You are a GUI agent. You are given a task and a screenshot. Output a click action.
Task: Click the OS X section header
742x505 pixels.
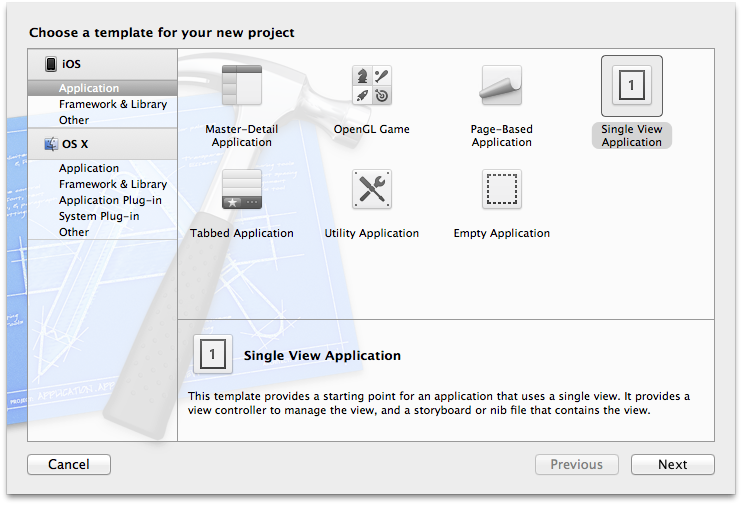tap(102, 144)
